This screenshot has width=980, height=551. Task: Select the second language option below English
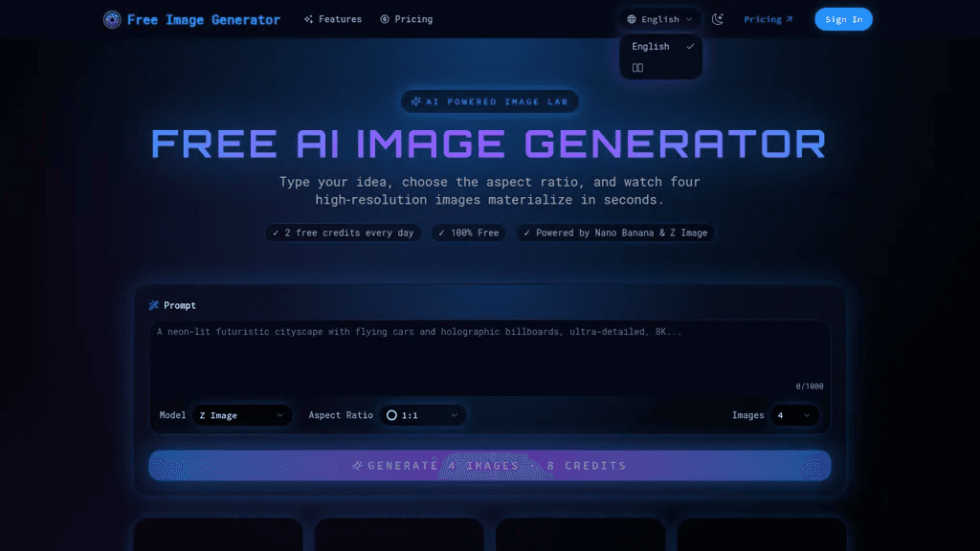[660, 68]
